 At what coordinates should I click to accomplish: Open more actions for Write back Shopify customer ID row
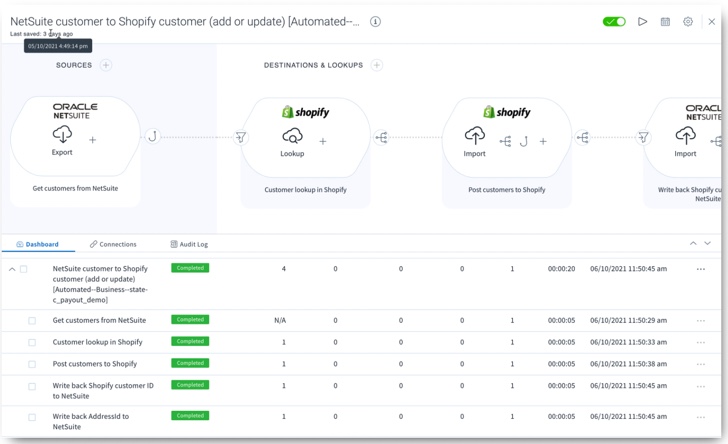tap(701, 386)
